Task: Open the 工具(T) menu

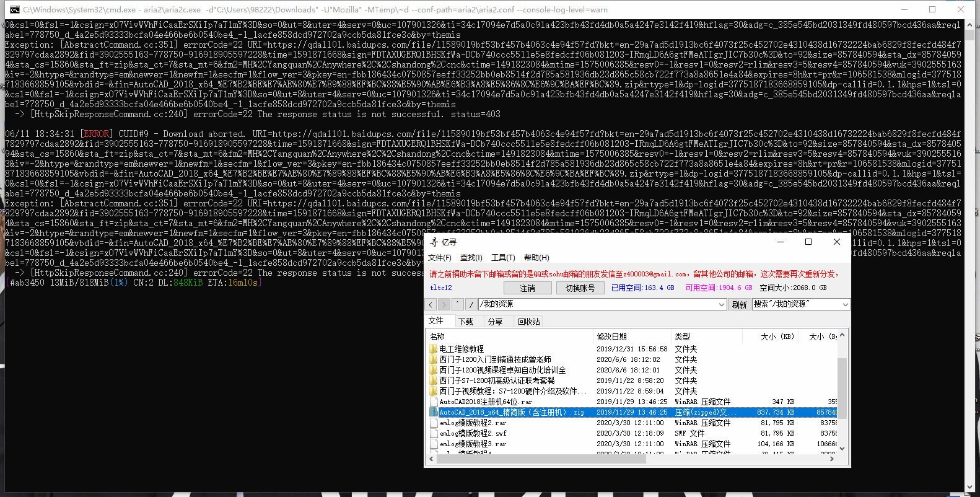Action: pos(503,258)
